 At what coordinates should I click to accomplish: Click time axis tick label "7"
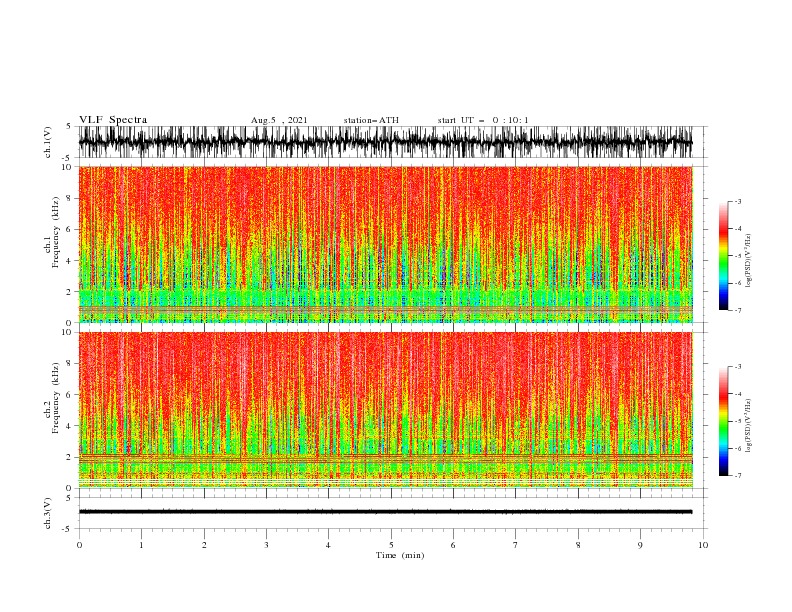coord(516,545)
